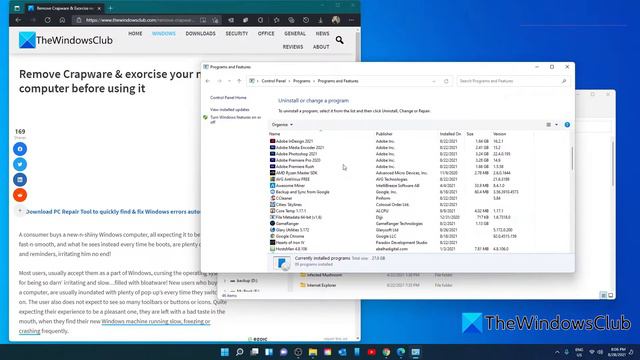
Task: Open Edge home page button
Action: [62, 20]
